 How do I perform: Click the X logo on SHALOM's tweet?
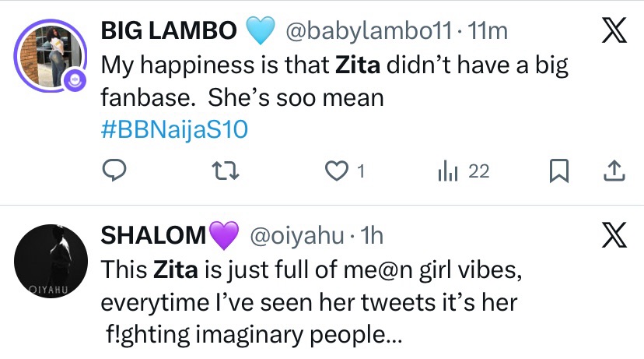(612, 234)
